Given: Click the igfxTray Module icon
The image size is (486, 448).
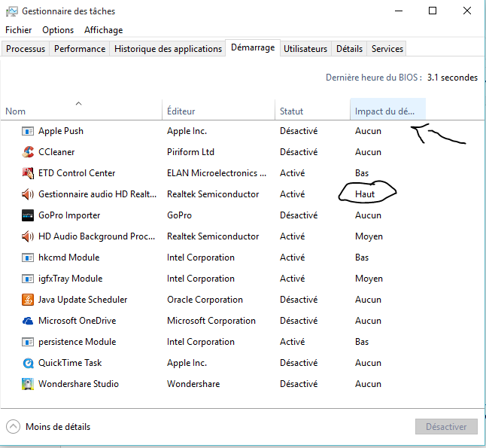Looking at the screenshot, I should [28, 279].
